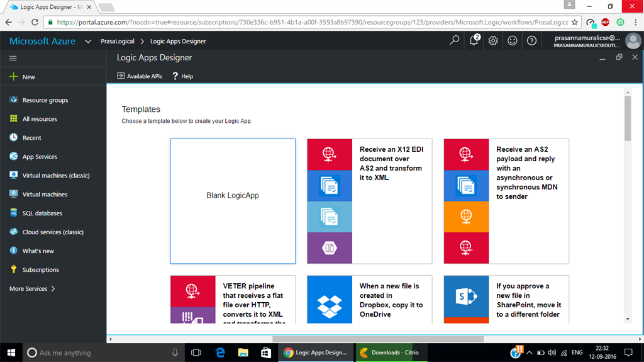Click the purple hexagon tile on the X12 card
Viewport: 644px width, 362px height.
pos(330,248)
